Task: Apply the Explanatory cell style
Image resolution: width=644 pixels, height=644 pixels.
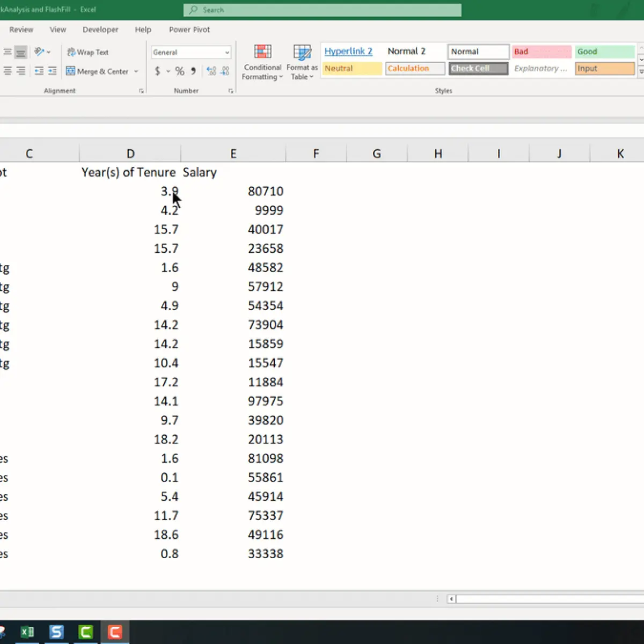Action: point(541,69)
